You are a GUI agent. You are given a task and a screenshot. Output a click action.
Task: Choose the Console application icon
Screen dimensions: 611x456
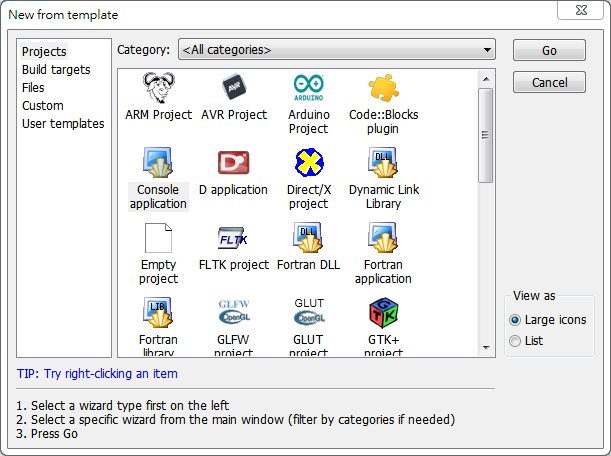158,163
